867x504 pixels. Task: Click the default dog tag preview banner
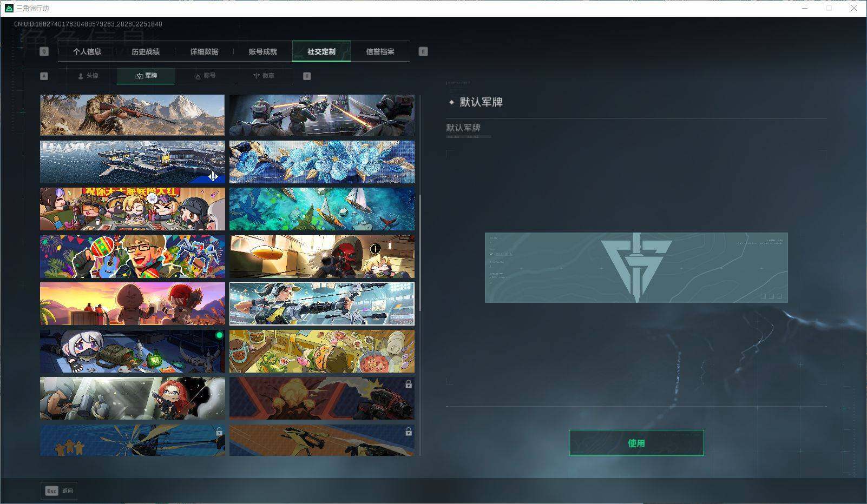click(636, 268)
